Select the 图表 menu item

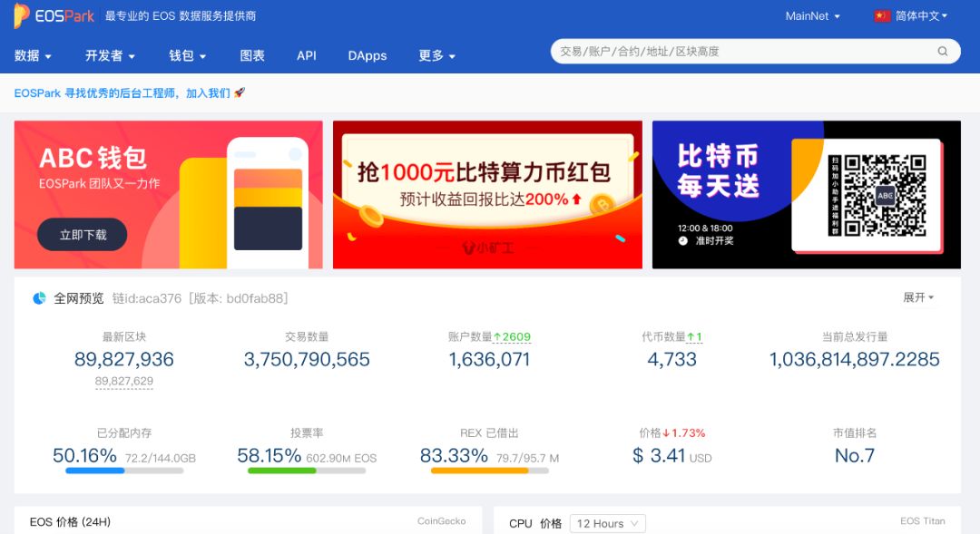tap(251, 55)
